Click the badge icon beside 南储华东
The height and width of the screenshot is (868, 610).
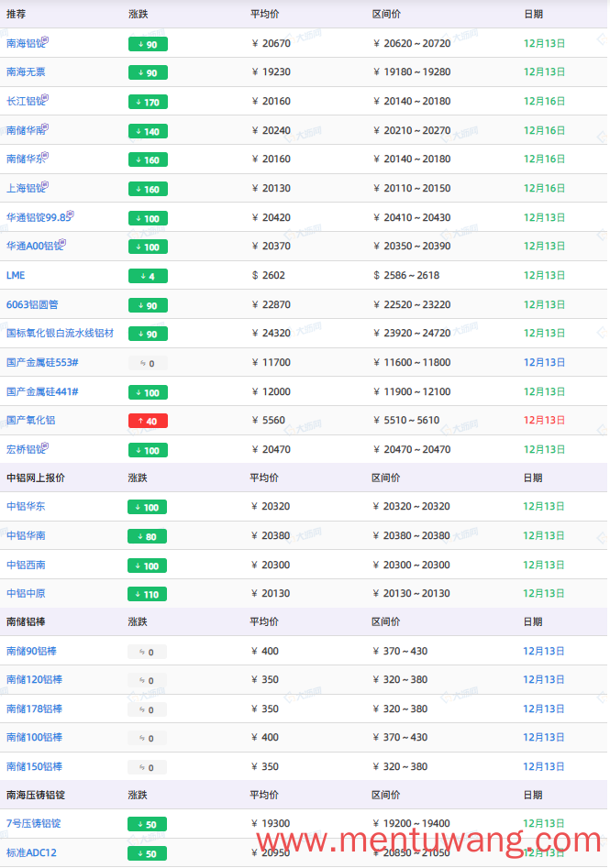point(46,156)
